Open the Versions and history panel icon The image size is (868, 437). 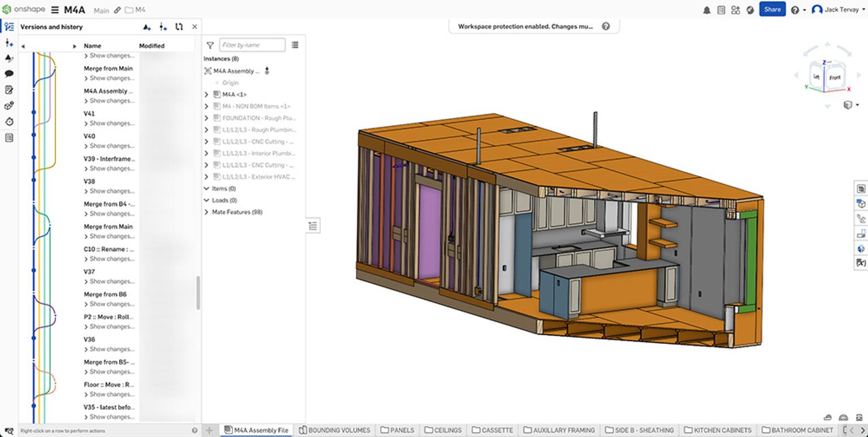coord(9,26)
